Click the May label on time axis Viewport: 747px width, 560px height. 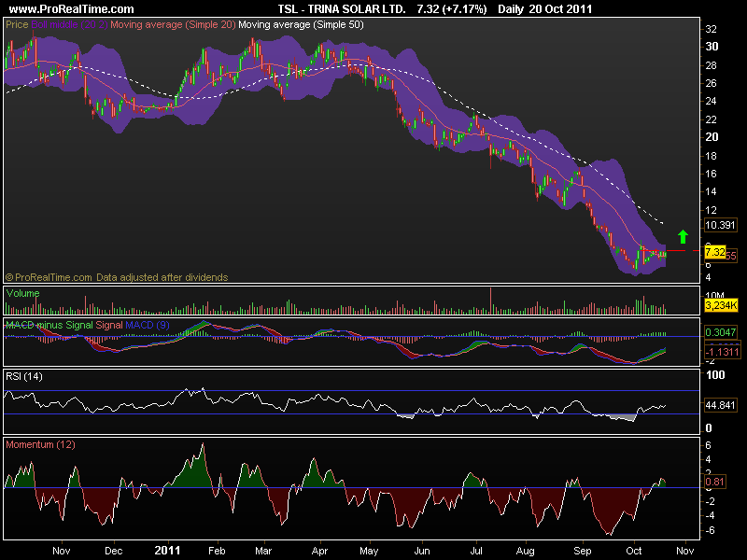[x=369, y=551]
